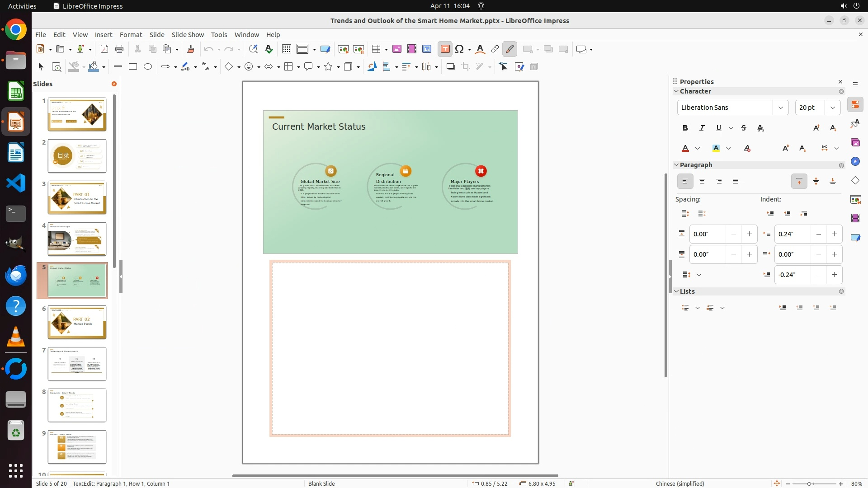Toggle Bold formatting in Character panel
Viewport: 868px width, 488px height.
point(685,128)
